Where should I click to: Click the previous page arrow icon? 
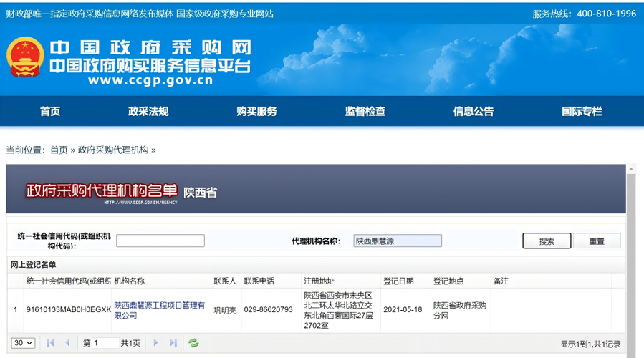[67, 343]
